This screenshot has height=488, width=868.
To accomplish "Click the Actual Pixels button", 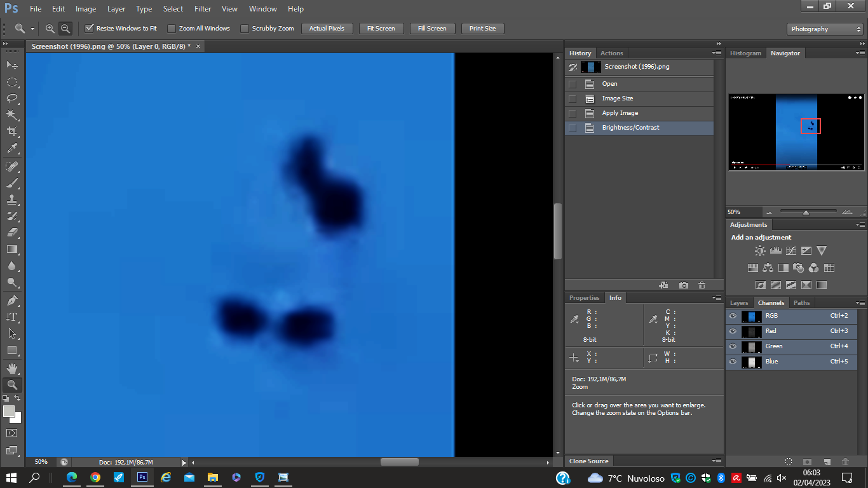I will (x=327, y=29).
